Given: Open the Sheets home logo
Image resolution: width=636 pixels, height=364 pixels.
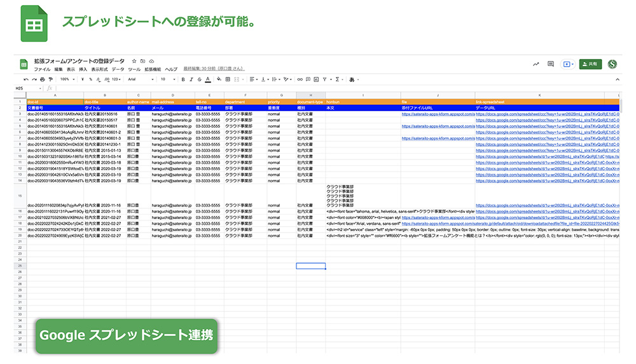Looking at the screenshot, I should point(24,64).
